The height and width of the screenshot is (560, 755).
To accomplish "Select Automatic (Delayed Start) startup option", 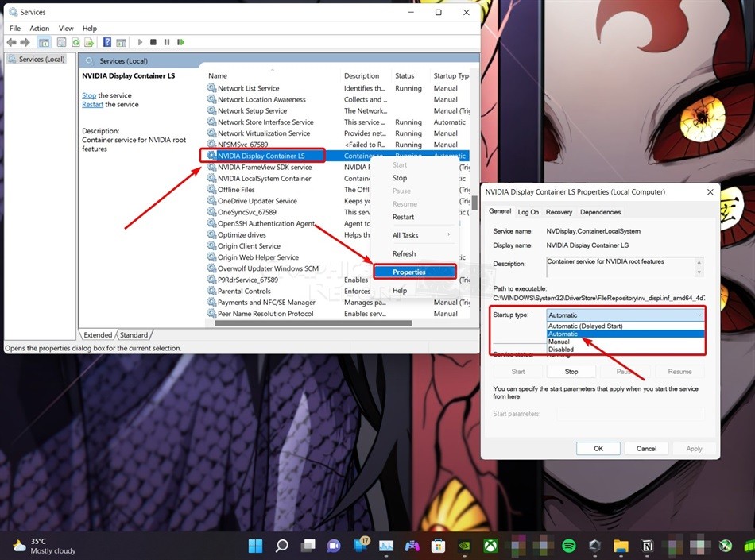I will click(625, 326).
